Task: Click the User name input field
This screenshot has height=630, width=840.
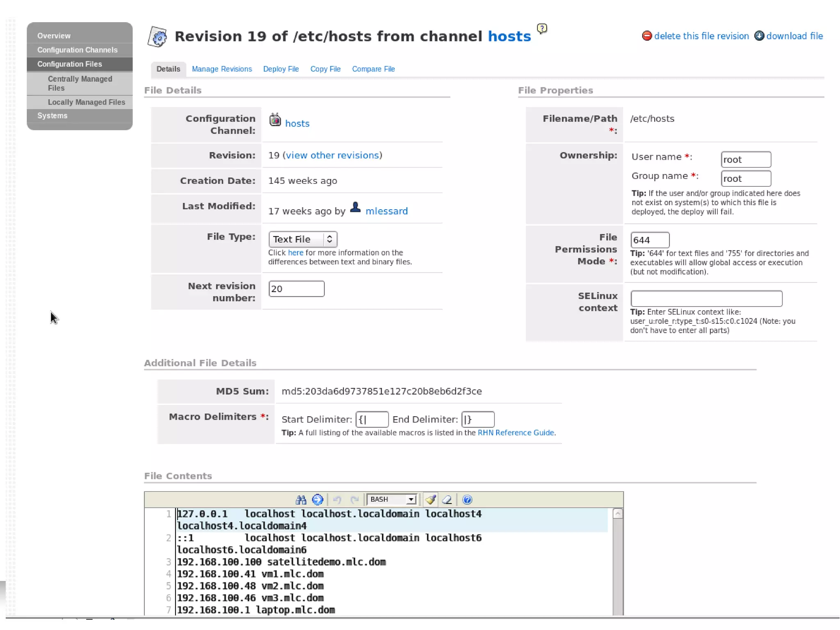Action: coord(746,160)
